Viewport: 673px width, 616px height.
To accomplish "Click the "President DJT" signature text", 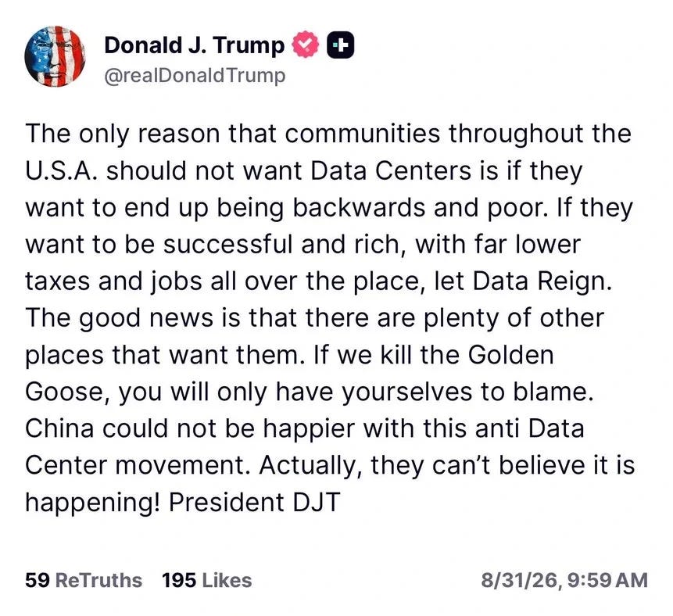I will coord(255,502).
